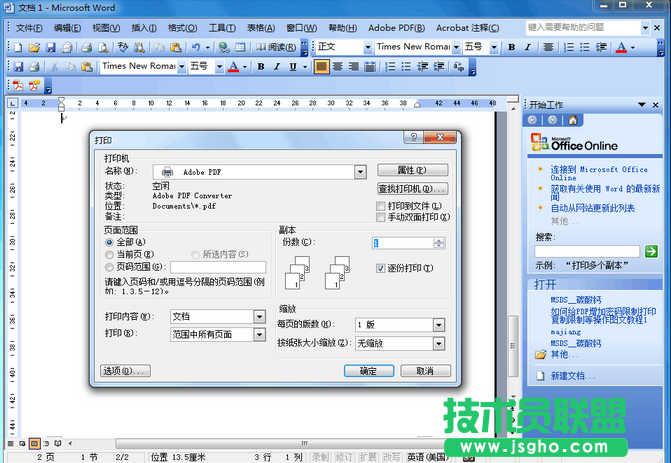Viewport: 671px width, 463px height.
Task: Click the Print Preview magnifier icon
Action: 103,47
